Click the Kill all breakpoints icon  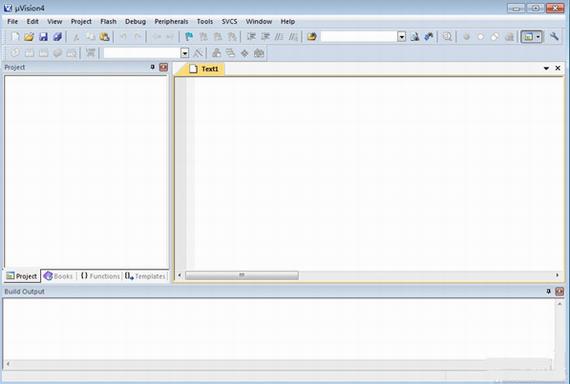[x=510, y=37]
